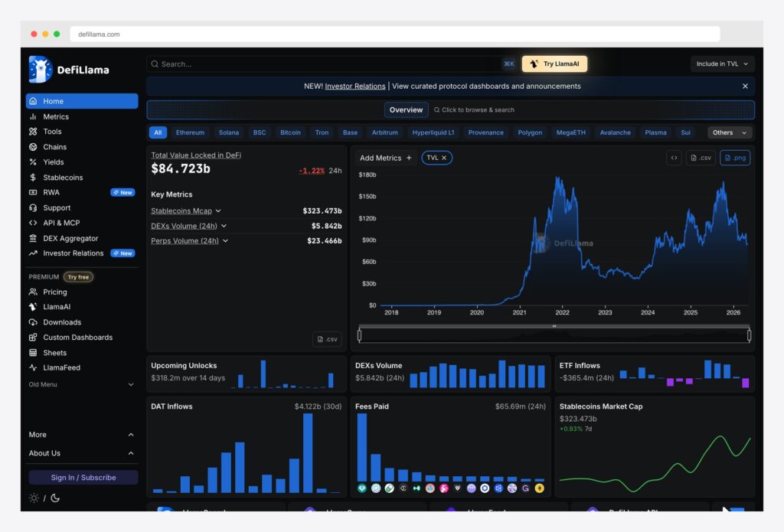Switch to dark mode moon icon
This screenshot has height=532, width=784.
(55, 498)
